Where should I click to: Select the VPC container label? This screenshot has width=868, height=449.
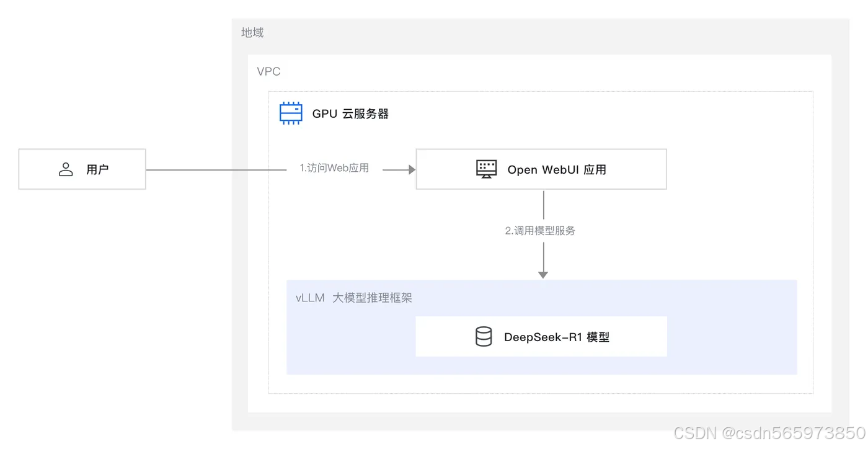click(x=268, y=71)
